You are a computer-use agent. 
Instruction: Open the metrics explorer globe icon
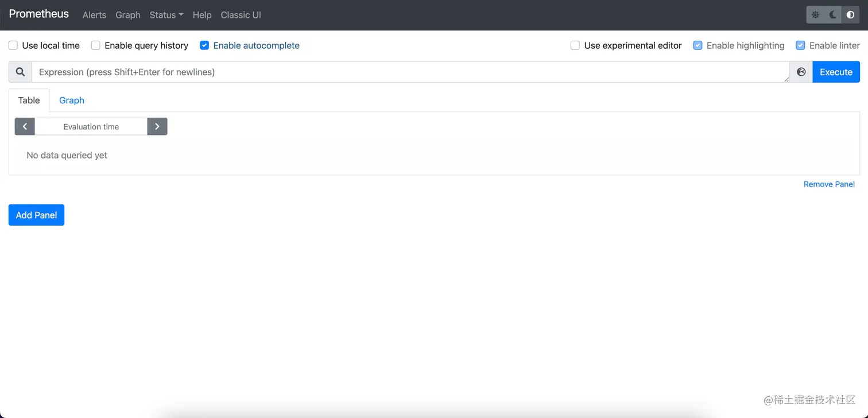(x=801, y=72)
